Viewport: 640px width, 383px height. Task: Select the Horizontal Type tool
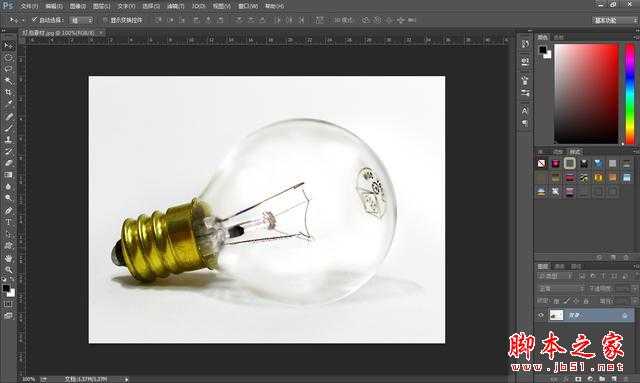tap(8, 223)
